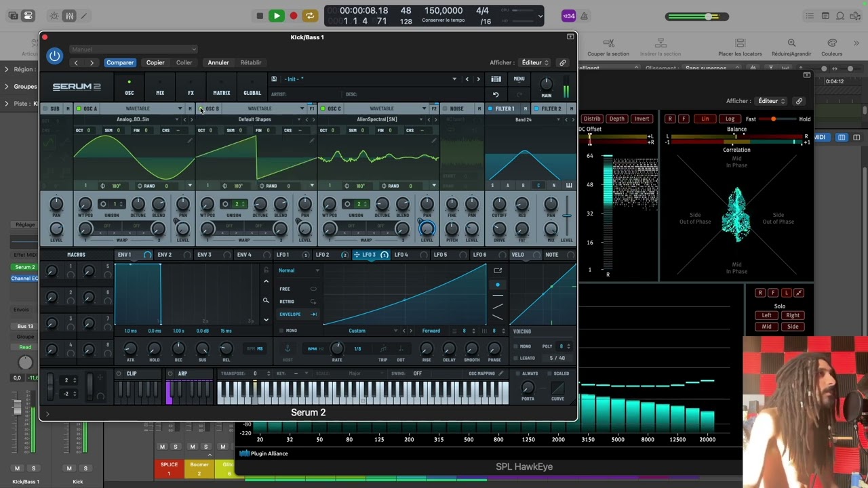Click the OSC MAPPING pencil icon

point(501,373)
